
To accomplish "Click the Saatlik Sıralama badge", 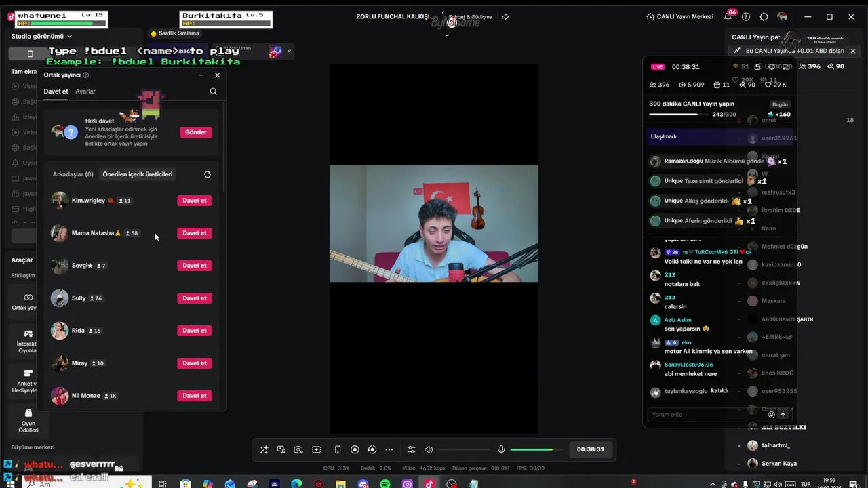I will pos(175,33).
